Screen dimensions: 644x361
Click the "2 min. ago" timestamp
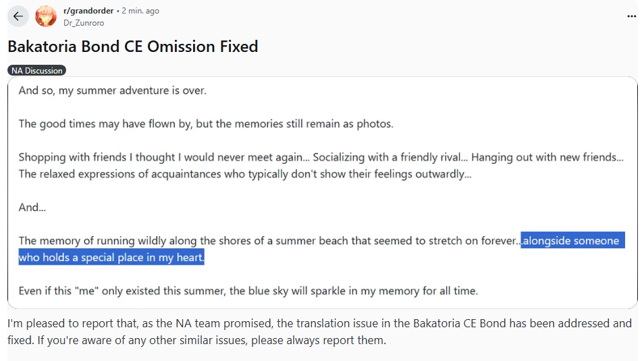140,11
